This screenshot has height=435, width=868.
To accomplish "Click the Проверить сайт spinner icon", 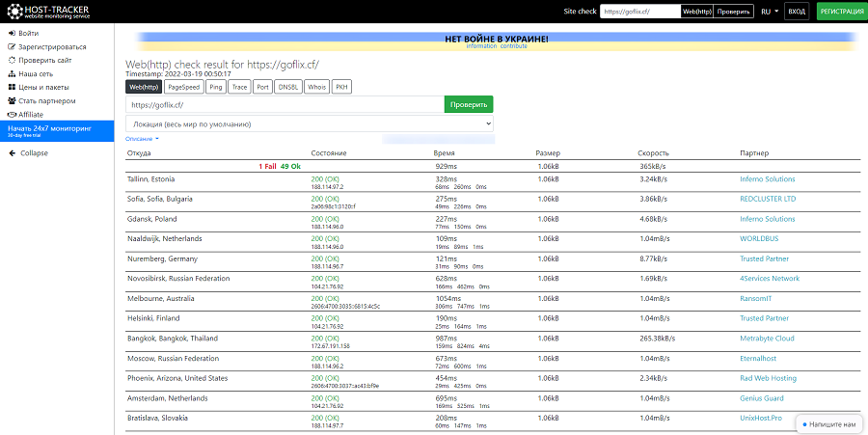I will 12,61.
